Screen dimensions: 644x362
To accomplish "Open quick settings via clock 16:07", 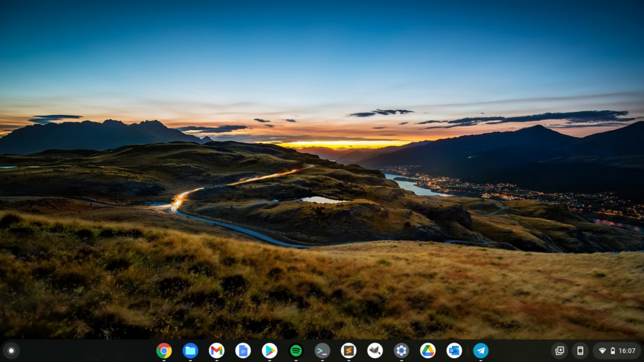I will pyautogui.click(x=627, y=351).
